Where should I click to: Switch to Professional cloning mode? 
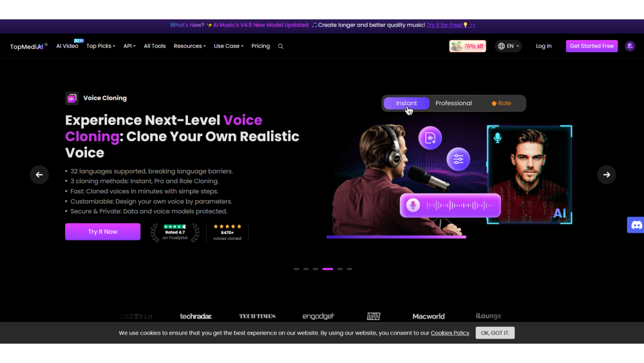(453, 103)
